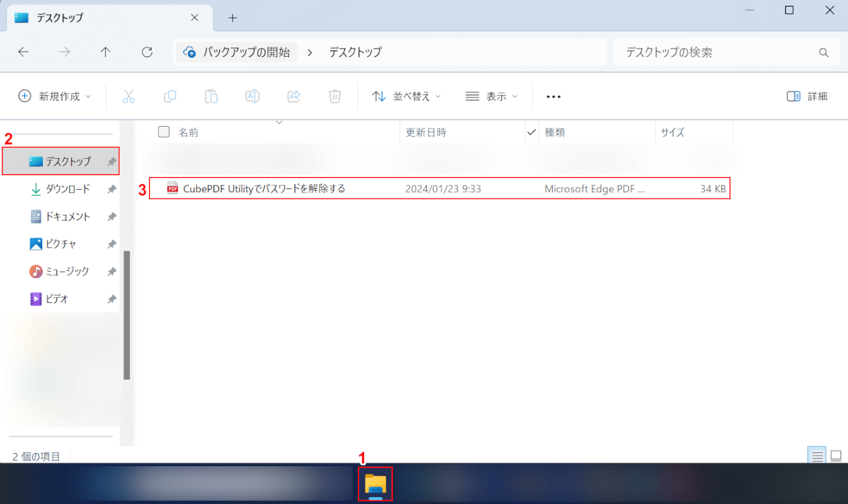The width and height of the screenshot is (848, 504).
Task: Open the 表示 view dropdown
Action: click(491, 96)
